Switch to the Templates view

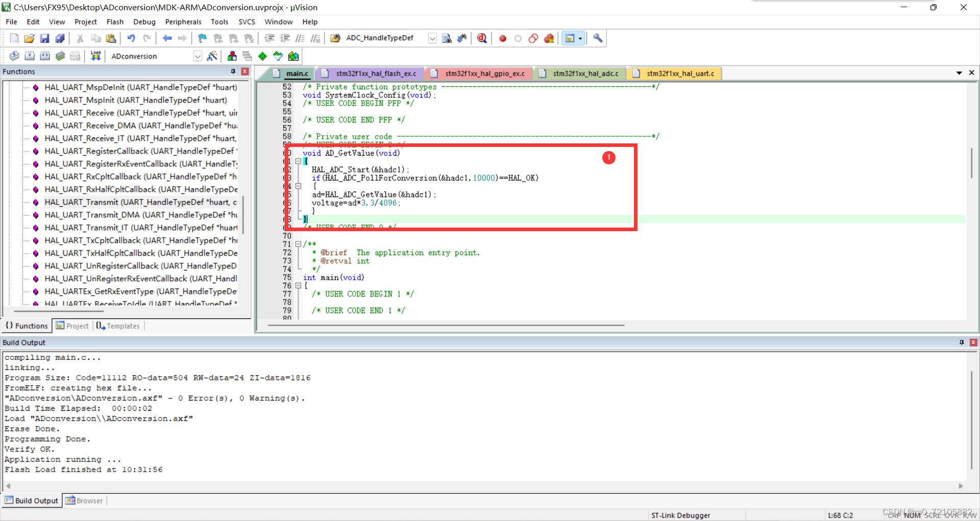[x=117, y=326]
